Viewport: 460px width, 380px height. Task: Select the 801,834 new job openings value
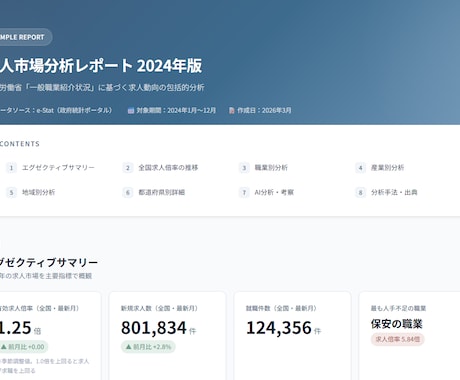tap(154, 327)
